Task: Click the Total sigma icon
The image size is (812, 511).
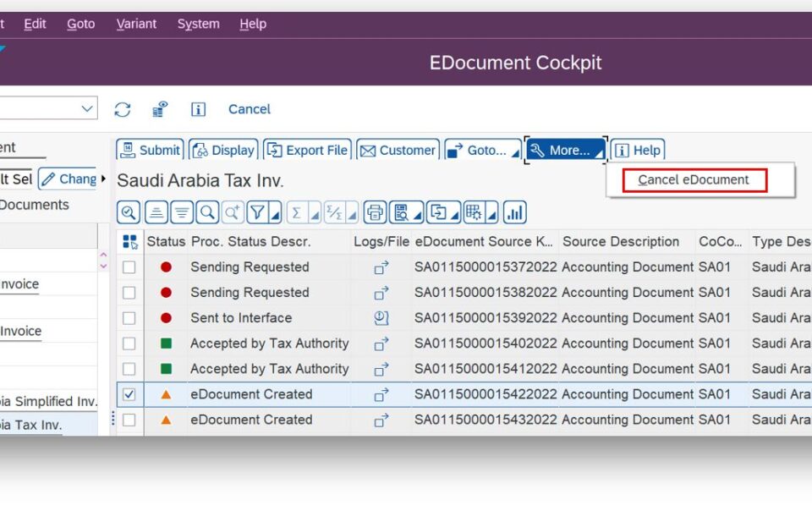Action: pyautogui.click(x=297, y=213)
